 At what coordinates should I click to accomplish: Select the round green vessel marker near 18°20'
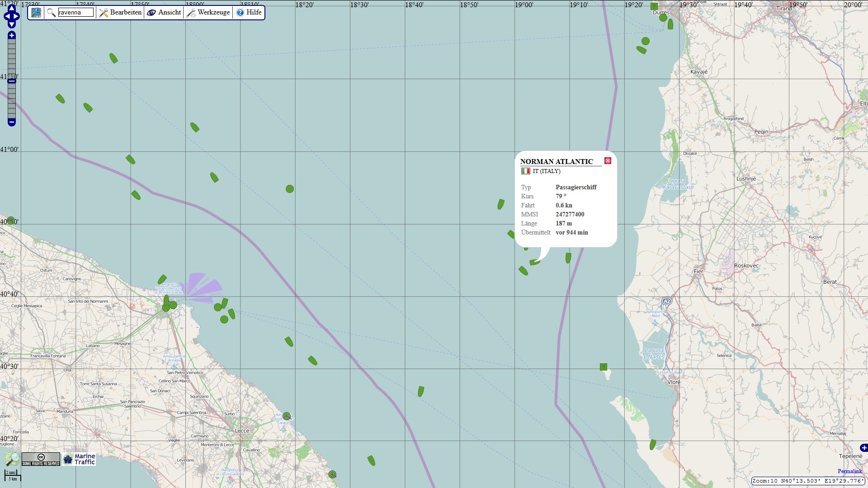290,189
